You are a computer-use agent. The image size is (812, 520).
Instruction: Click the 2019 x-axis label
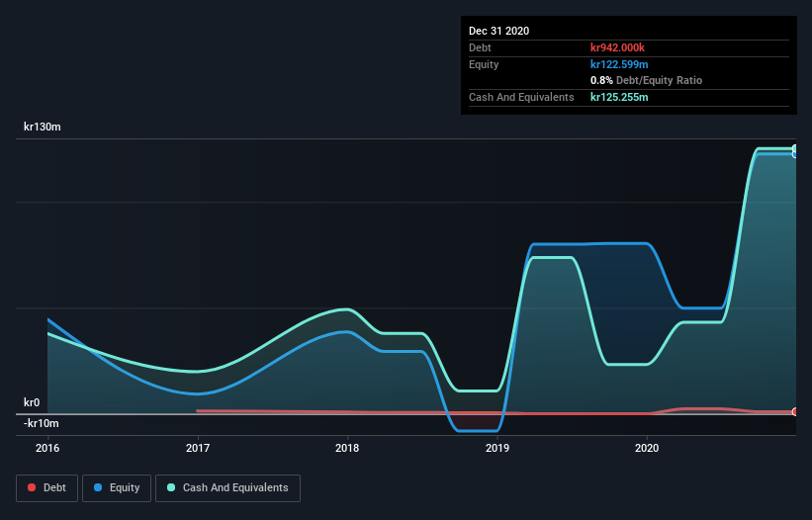click(x=497, y=448)
